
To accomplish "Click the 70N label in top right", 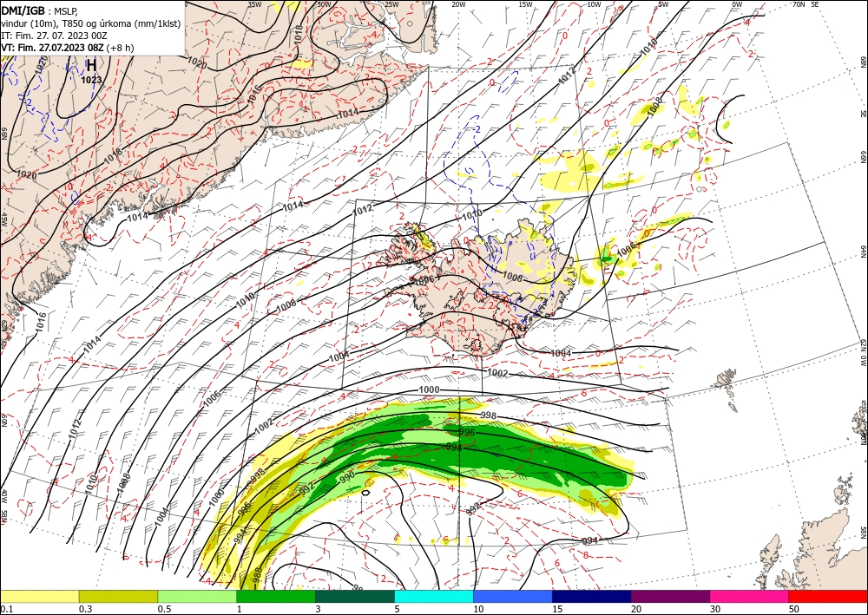I will 799,4.
